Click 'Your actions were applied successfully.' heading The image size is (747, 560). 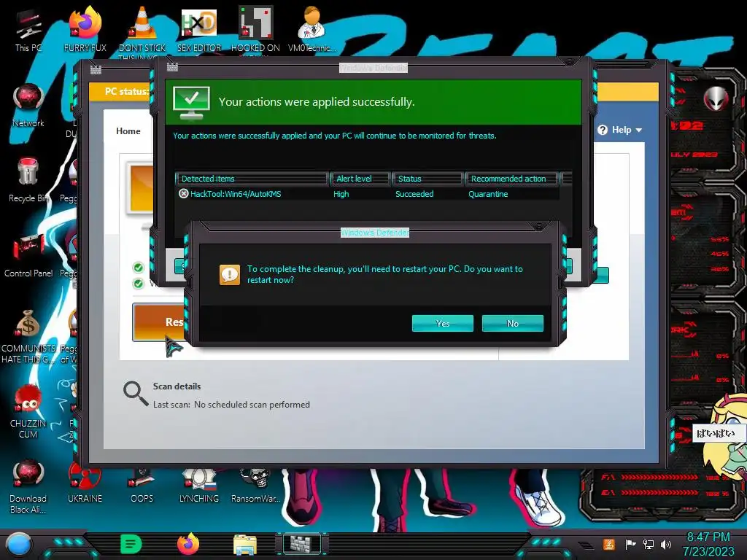click(x=317, y=102)
